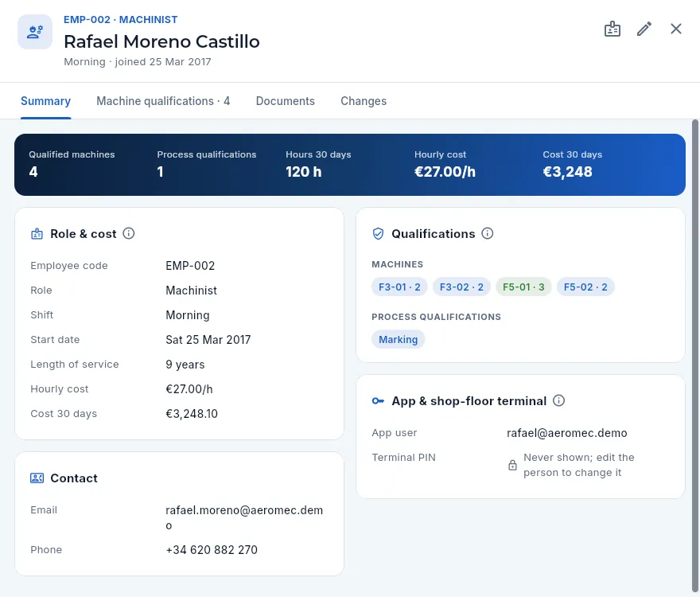
Task: Click the Role value Machinist
Action: (191, 291)
